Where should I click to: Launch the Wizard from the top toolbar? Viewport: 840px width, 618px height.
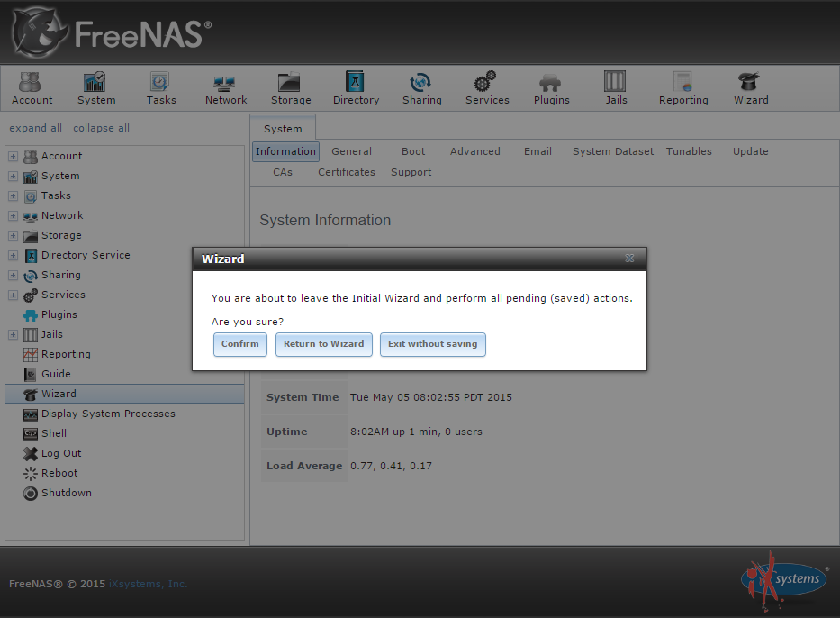751,88
